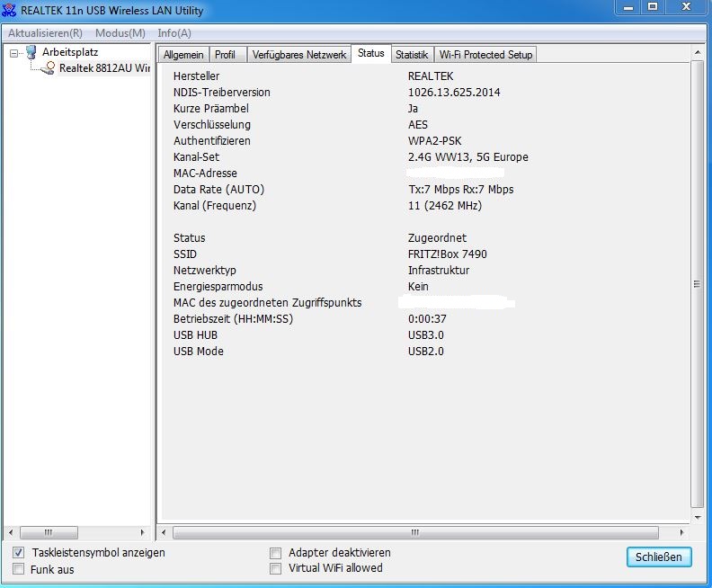Click the REALTEK manufacturer value
Image resolution: width=712 pixels, height=588 pixels.
431,76
